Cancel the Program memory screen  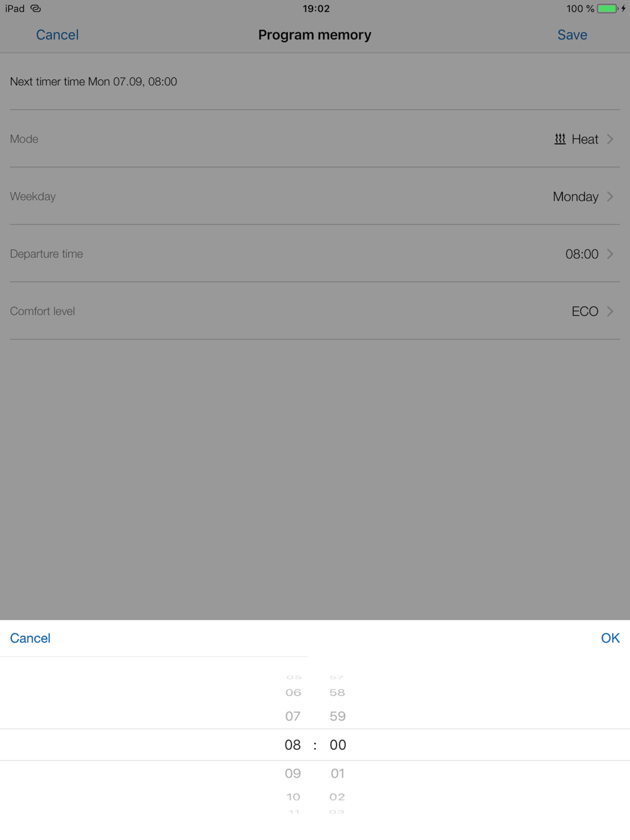click(57, 35)
